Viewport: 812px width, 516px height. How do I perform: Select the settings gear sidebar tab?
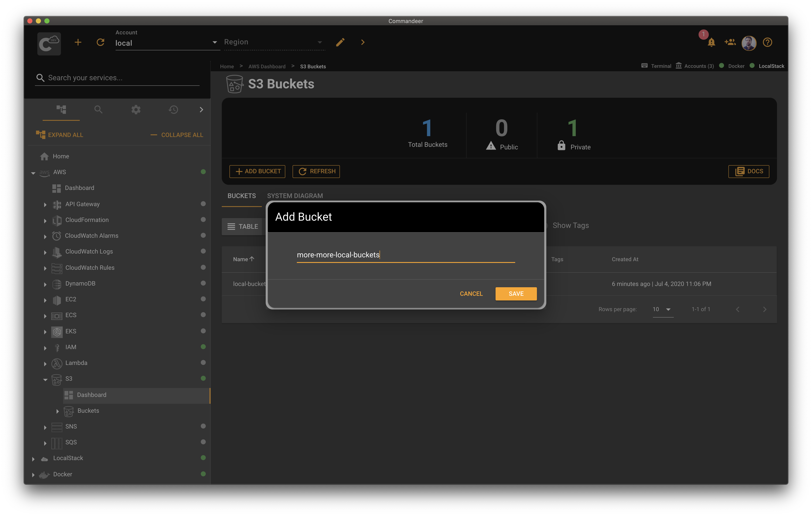click(136, 109)
